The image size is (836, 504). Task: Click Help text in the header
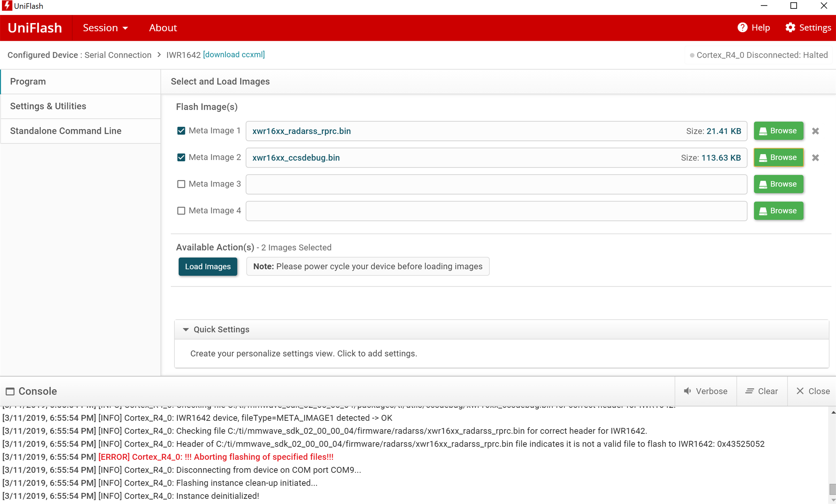(761, 28)
